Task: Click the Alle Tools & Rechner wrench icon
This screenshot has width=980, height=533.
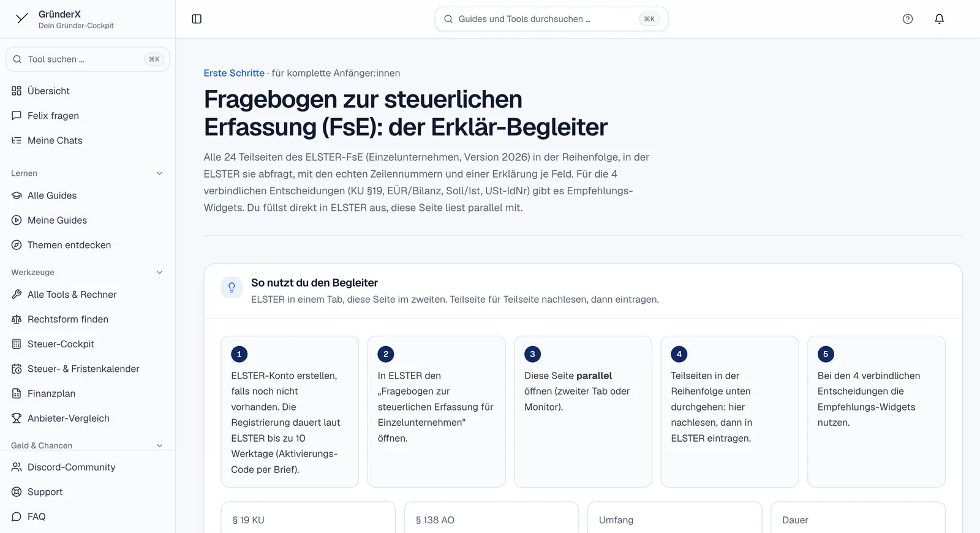Action: 17,295
